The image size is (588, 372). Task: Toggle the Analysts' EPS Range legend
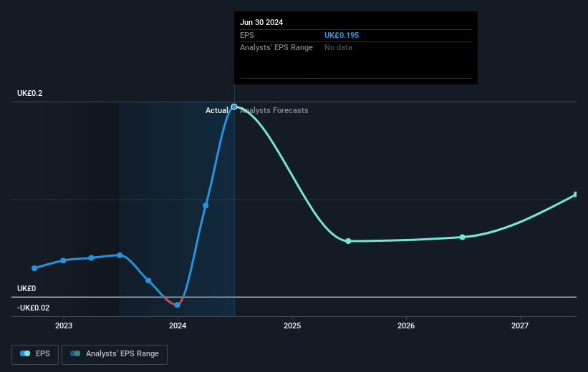pyautogui.click(x=115, y=354)
